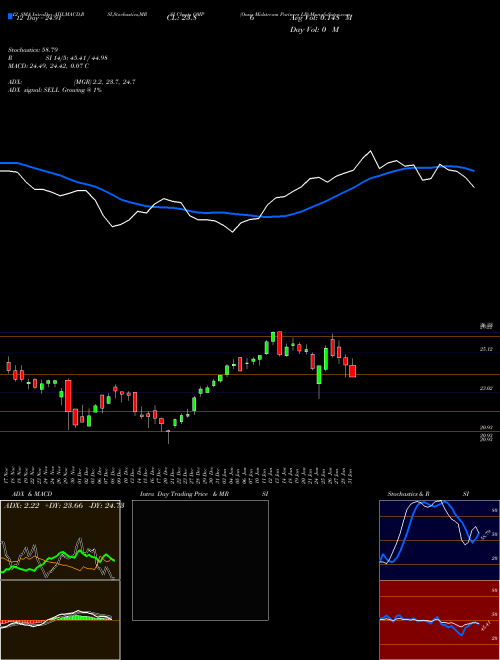Viewport: 500px width, 660px height.
Task: Click the 23.02 price axis label
Action: [486, 389]
